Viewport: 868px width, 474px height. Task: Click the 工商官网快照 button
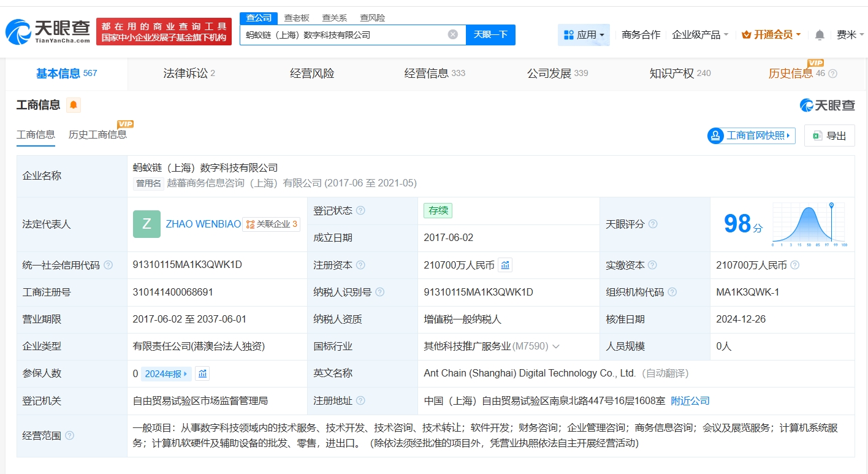tap(751, 136)
